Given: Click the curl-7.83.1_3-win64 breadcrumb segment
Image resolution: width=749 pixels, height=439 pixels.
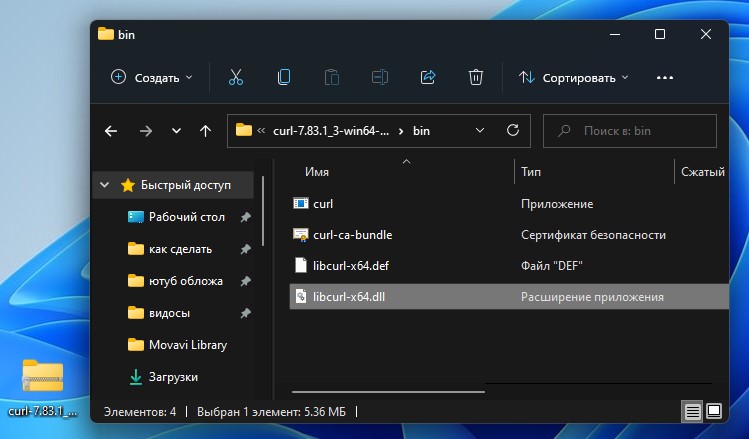Looking at the screenshot, I should 331,131.
